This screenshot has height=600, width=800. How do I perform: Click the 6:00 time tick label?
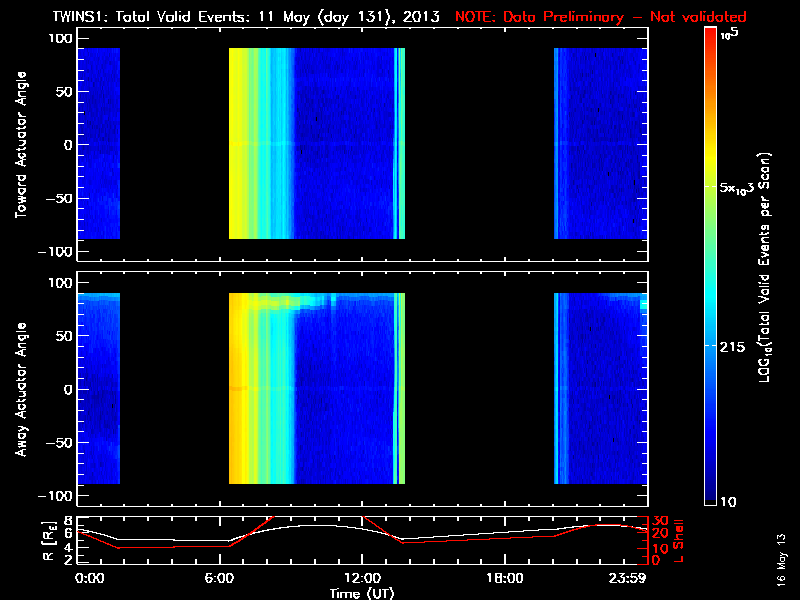click(x=231, y=578)
